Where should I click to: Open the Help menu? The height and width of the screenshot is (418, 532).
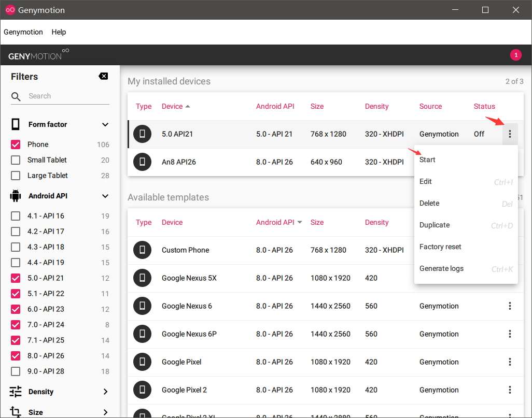click(59, 32)
